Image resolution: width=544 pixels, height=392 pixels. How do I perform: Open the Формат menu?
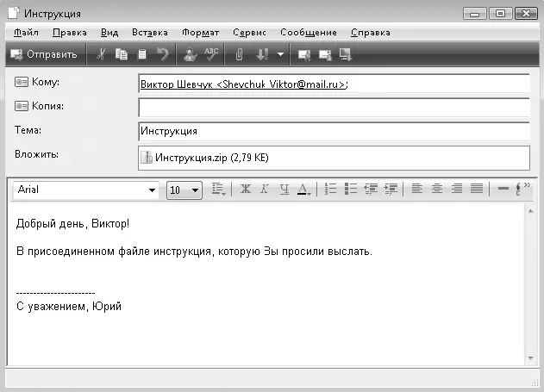(x=201, y=33)
